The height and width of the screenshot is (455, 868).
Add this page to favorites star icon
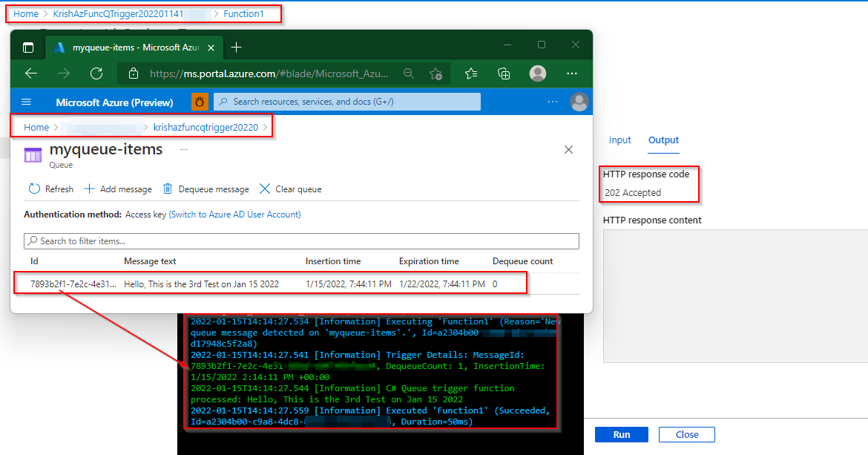(x=436, y=73)
